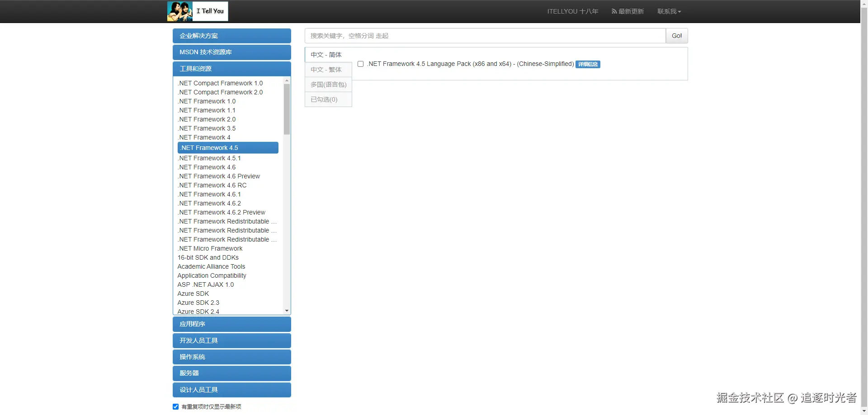Screen dimensions: 868x415
Task: Select .NET Framework 4.5.1 in the list
Action: coord(209,158)
